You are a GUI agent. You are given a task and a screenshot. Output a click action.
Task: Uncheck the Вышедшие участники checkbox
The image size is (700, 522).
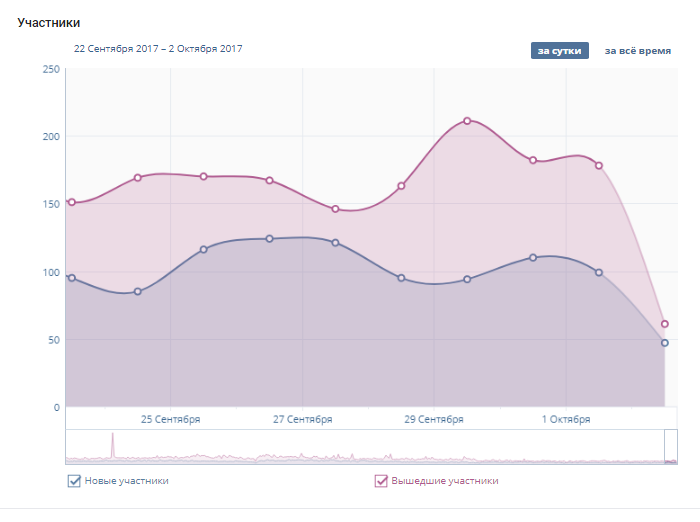click(x=381, y=481)
